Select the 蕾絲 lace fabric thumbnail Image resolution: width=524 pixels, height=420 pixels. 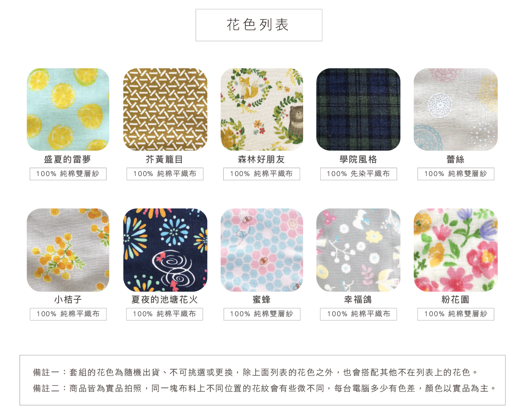coord(456,110)
